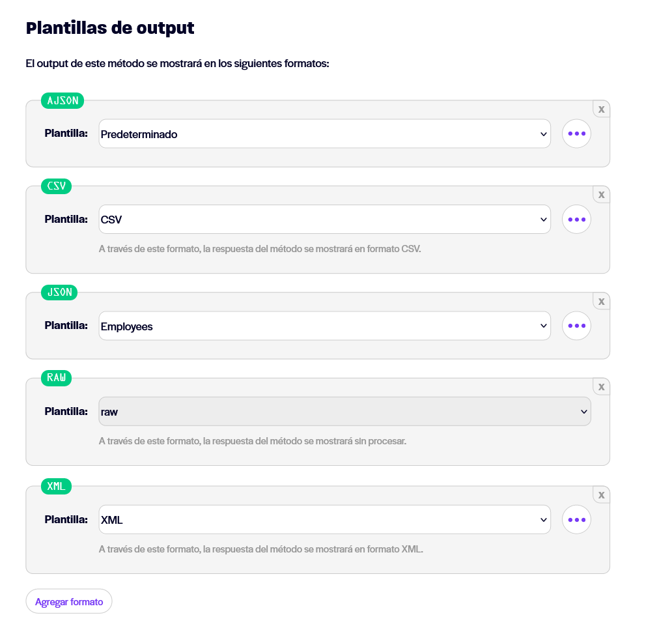Expand the XML template dropdown
Screen dimensions: 672x630
point(324,519)
